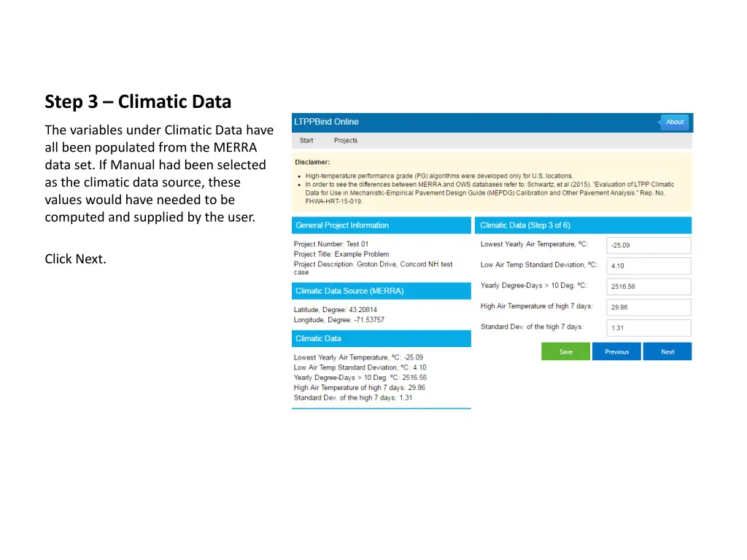Open the Start menu item
This screenshot has width=747, height=560.
(306, 141)
